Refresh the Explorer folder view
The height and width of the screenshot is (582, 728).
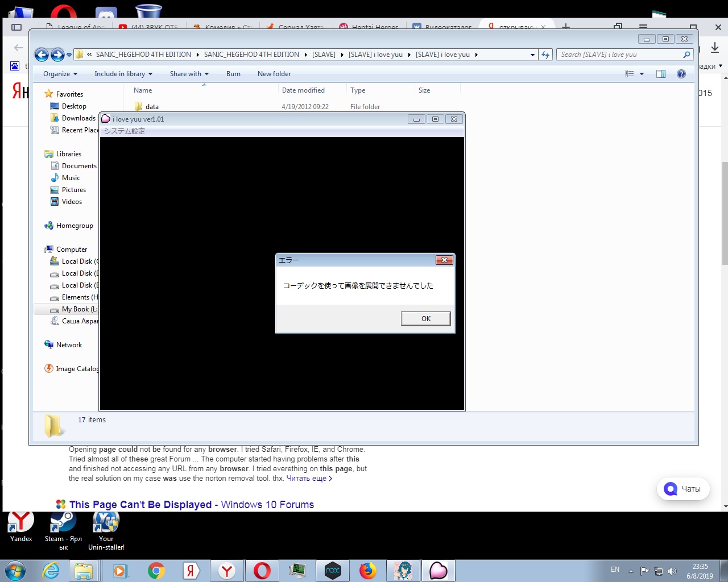[545, 55]
